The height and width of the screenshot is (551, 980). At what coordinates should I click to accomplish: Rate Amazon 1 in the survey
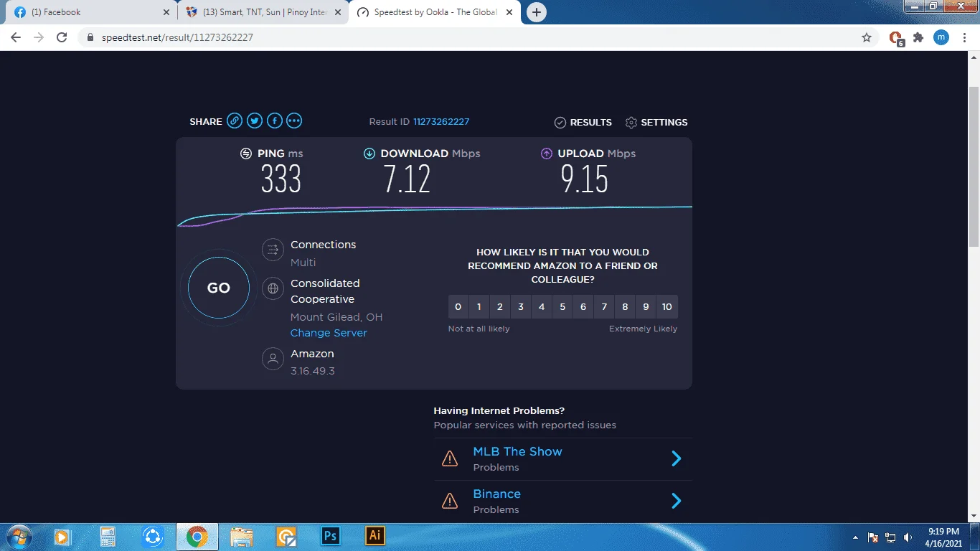(479, 306)
